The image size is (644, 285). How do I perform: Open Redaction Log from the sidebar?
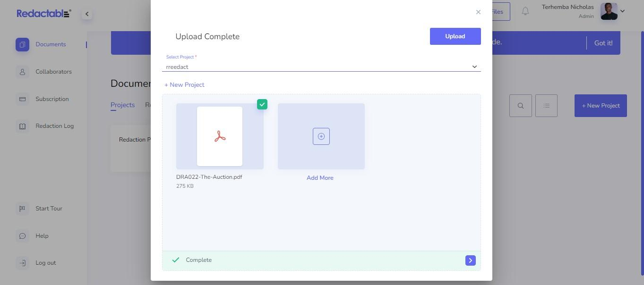click(x=54, y=126)
